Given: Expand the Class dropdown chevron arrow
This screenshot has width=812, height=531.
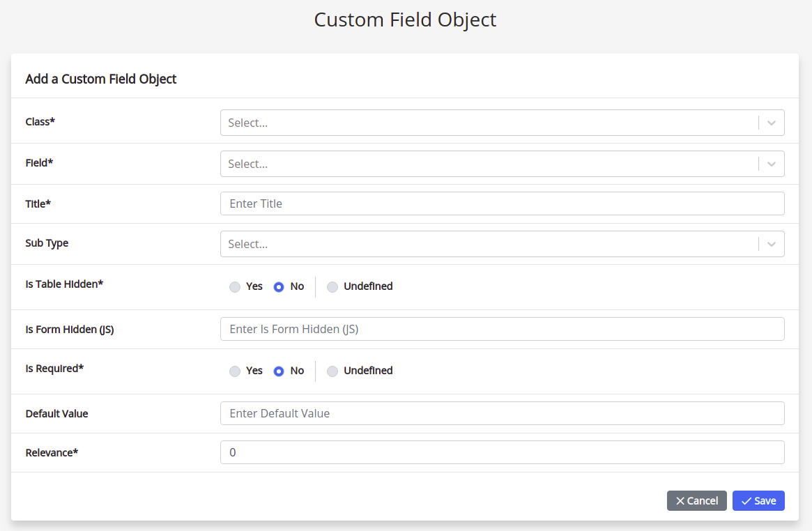Looking at the screenshot, I should point(771,123).
